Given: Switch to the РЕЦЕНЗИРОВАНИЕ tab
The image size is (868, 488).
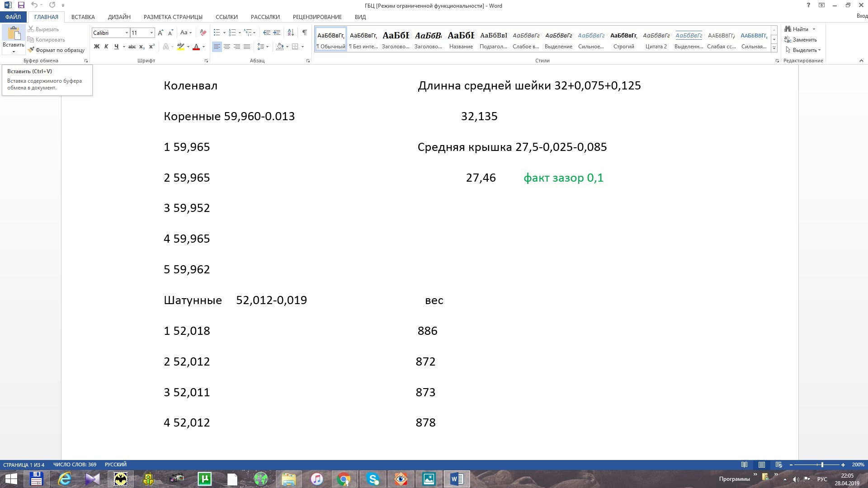Looking at the screenshot, I should [317, 17].
